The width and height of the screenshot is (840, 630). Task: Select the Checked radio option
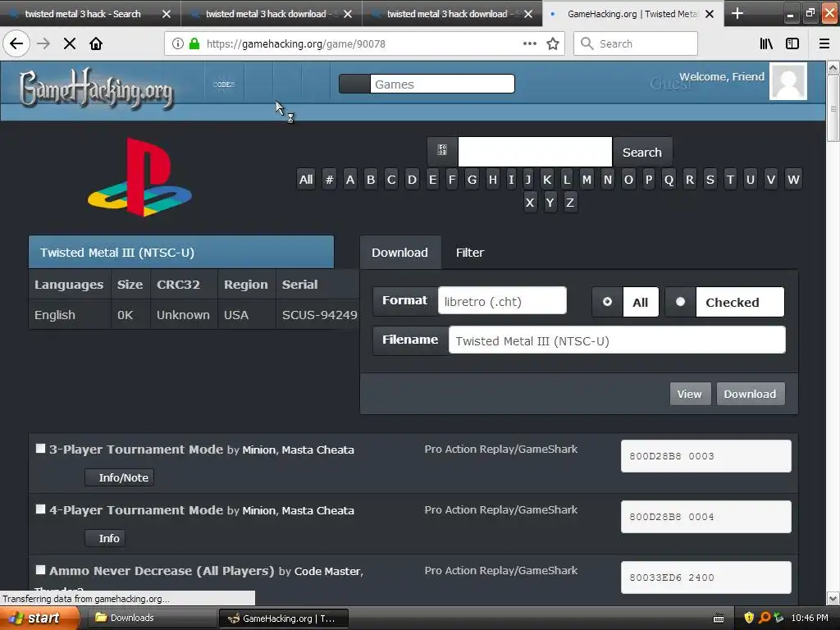coord(680,302)
